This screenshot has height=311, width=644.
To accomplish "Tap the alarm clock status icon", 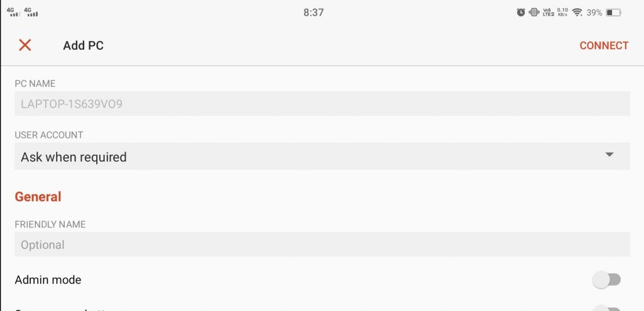I will coord(521,13).
